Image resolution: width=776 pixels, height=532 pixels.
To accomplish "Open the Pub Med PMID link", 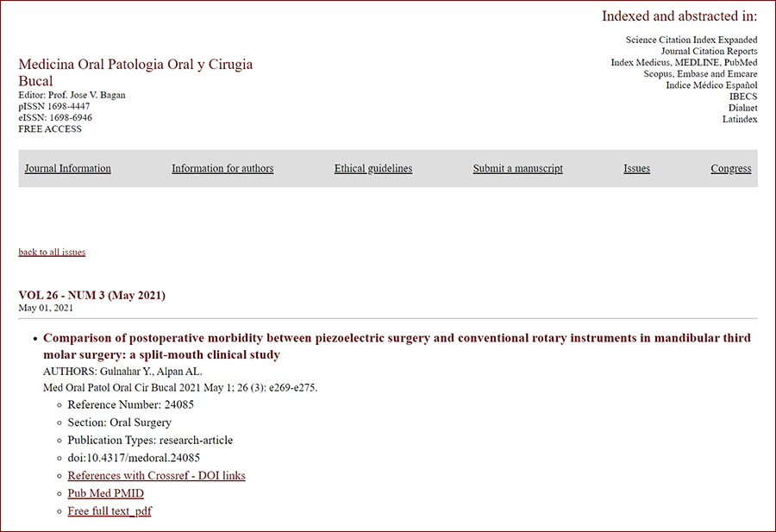I will pyautogui.click(x=106, y=493).
